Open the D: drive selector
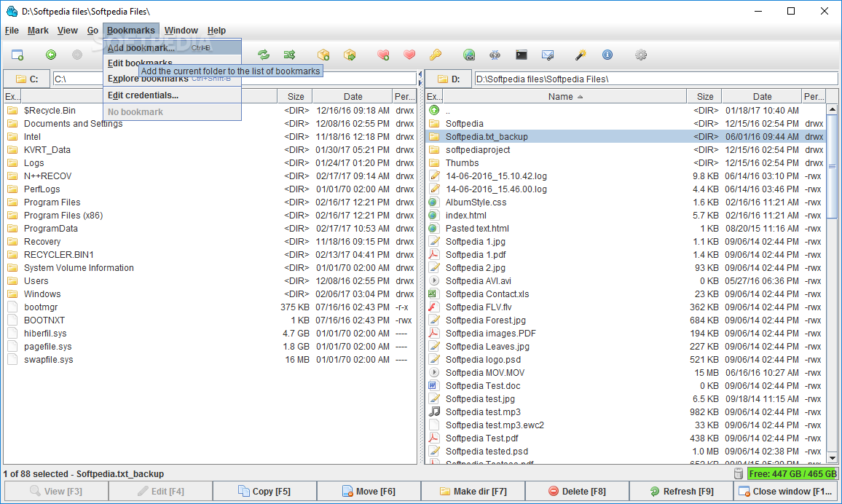The height and width of the screenshot is (504, 842). (x=449, y=79)
